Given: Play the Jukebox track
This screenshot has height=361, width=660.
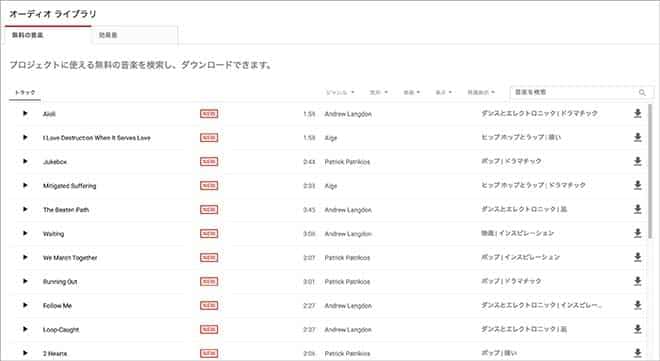Looking at the screenshot, I should coord(25,161).
